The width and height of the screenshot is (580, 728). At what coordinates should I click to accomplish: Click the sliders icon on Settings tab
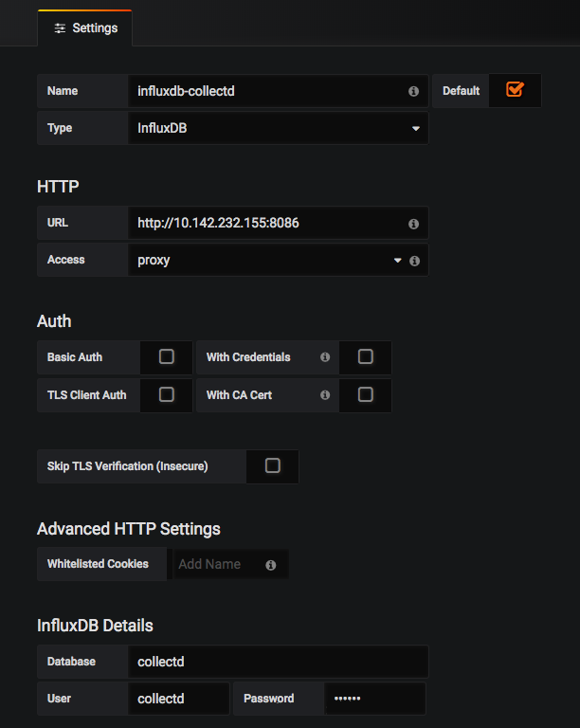point(60,28)
